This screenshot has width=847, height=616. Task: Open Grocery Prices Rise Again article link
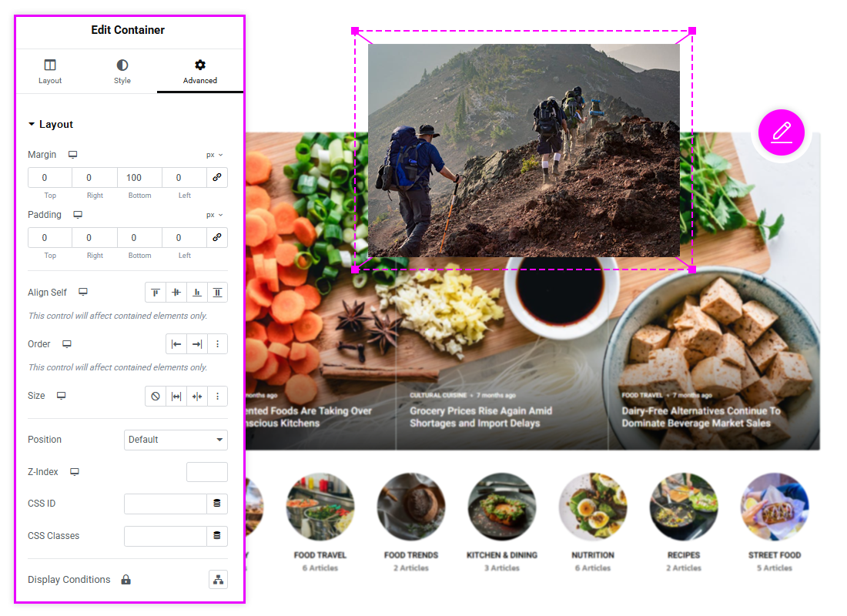[x=480, y=417]
